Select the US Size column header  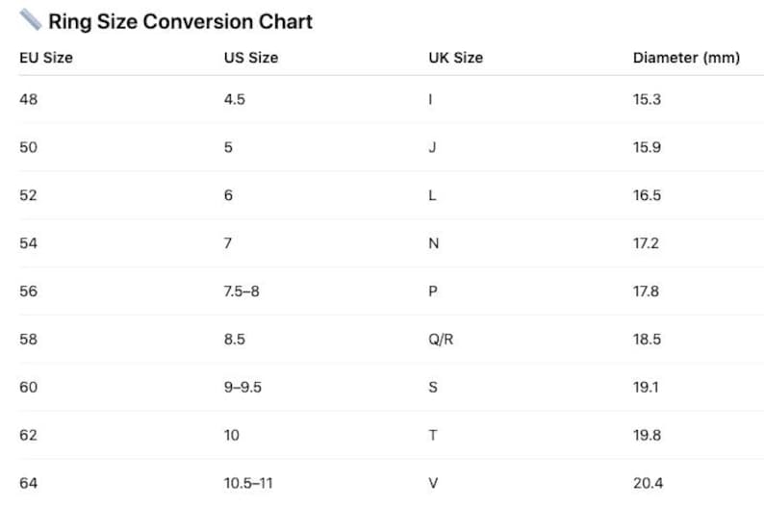pyautogui.click(x=251, y=58)
